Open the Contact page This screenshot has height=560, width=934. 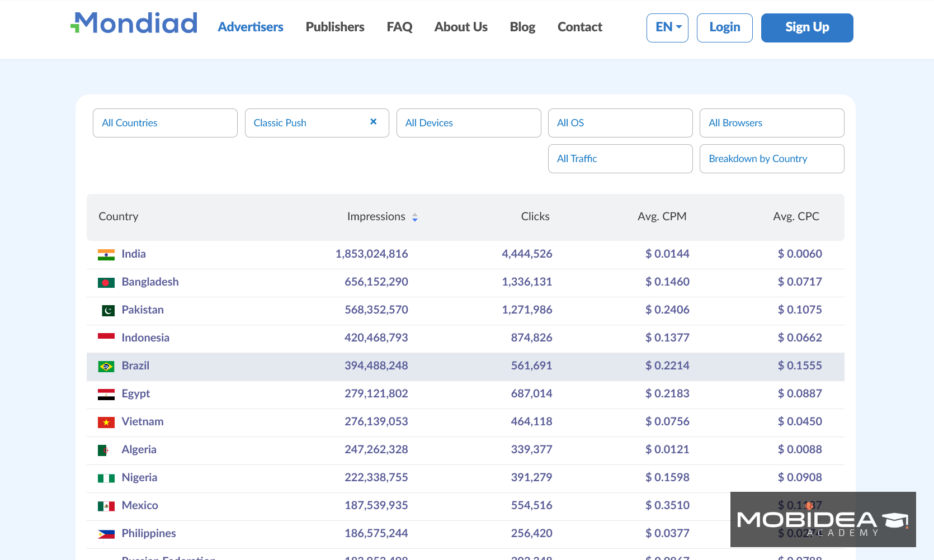tap(580, 27)
